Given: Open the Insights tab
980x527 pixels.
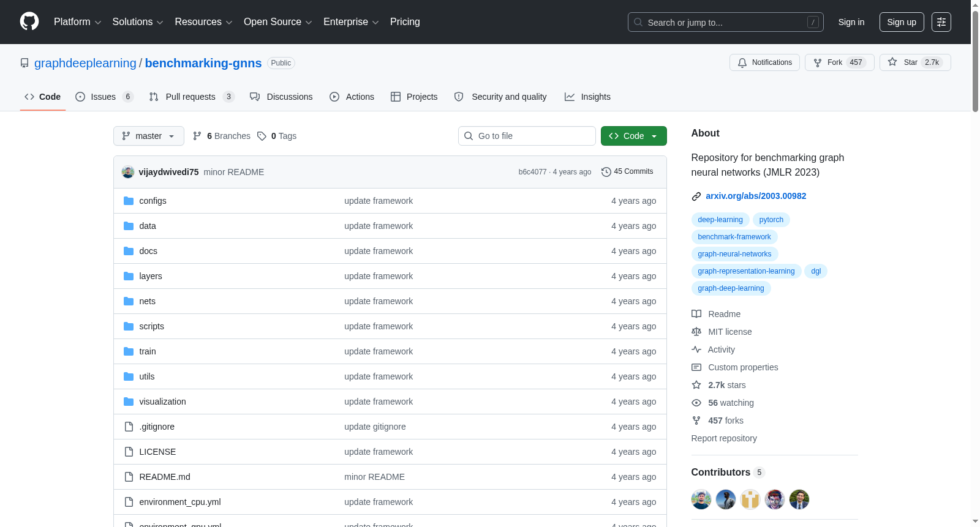Looking at the screenshot, I should tap(587, 97).
